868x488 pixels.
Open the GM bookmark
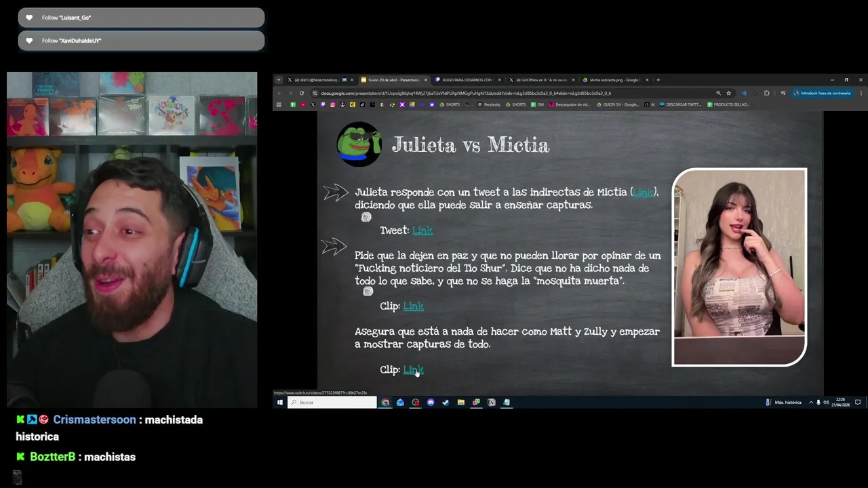pos(537,104)
